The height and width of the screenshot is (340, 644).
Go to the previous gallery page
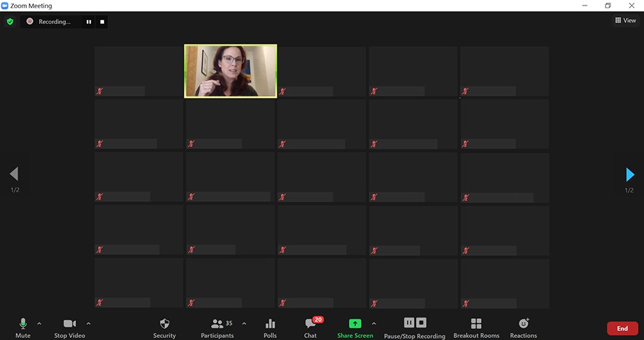[14, 174]
